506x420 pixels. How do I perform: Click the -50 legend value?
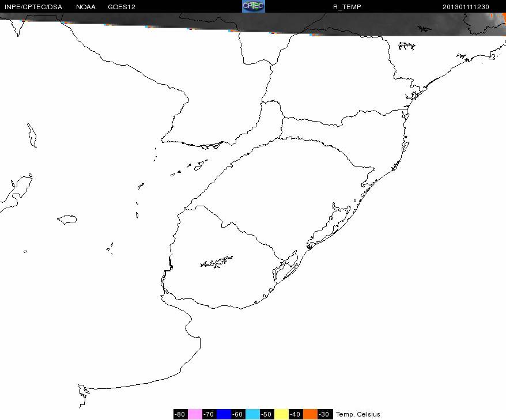(267, 414)
